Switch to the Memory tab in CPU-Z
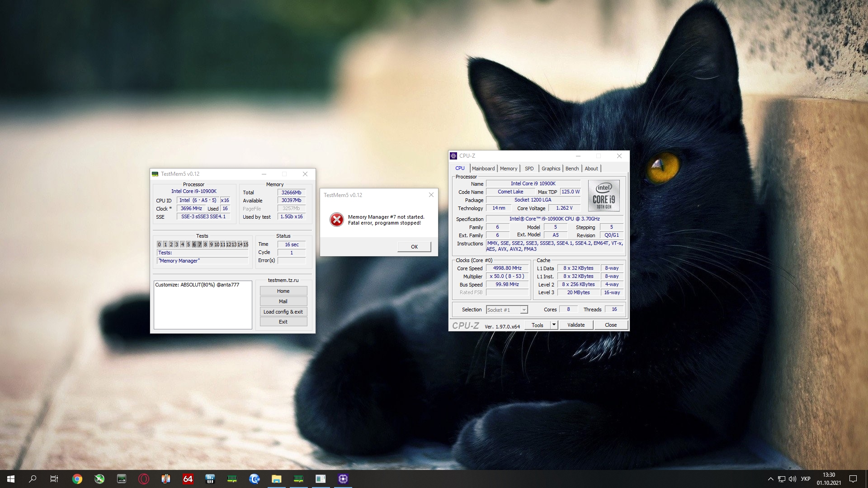 (x=508, y=169)
